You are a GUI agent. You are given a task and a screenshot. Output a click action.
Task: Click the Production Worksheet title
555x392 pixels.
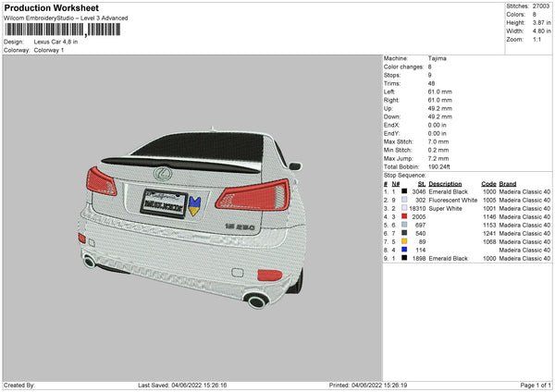coord(51,8)
